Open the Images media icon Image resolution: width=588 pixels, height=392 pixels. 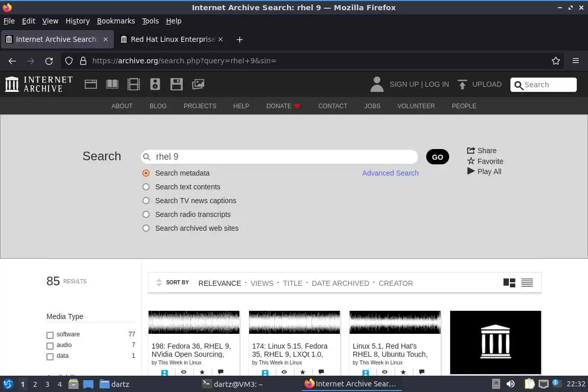pyautogui.click(x=198, y=84)
